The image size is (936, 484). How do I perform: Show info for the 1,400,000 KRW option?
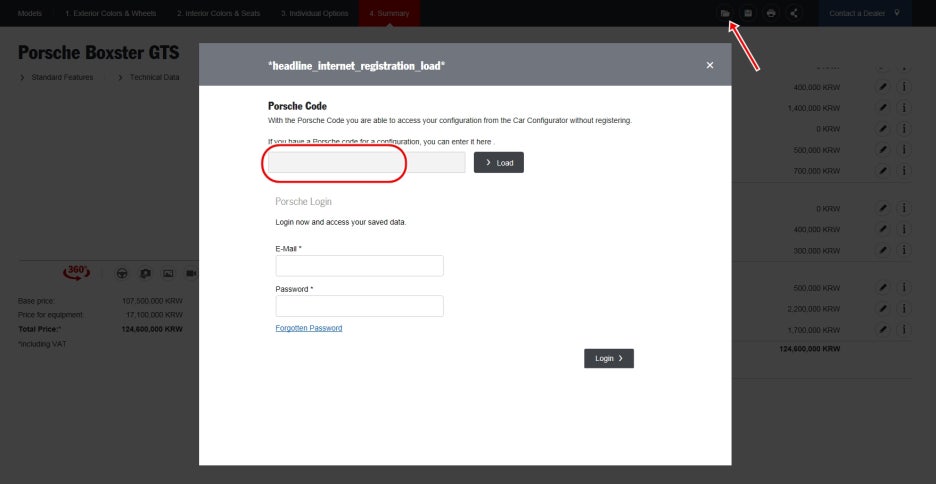904,108
